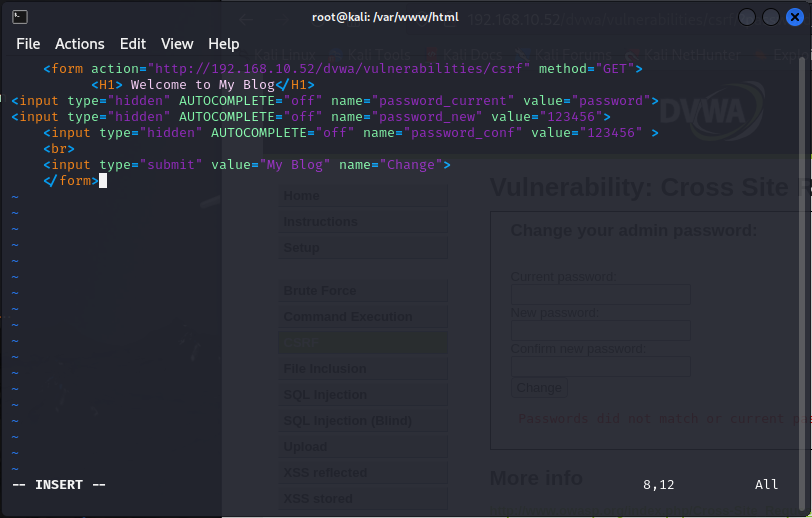Click the browser forward arrow behind terminal
This screenshot has width=812, height=518.
[x=282, y=20]
